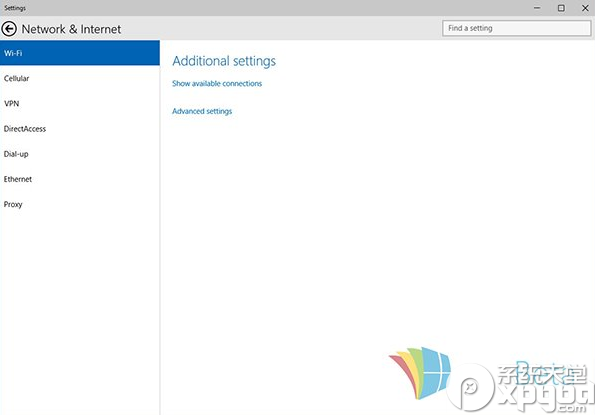Click the Network & Internet title
Viewport: 595px width, 415px height.
coord(71,29)
